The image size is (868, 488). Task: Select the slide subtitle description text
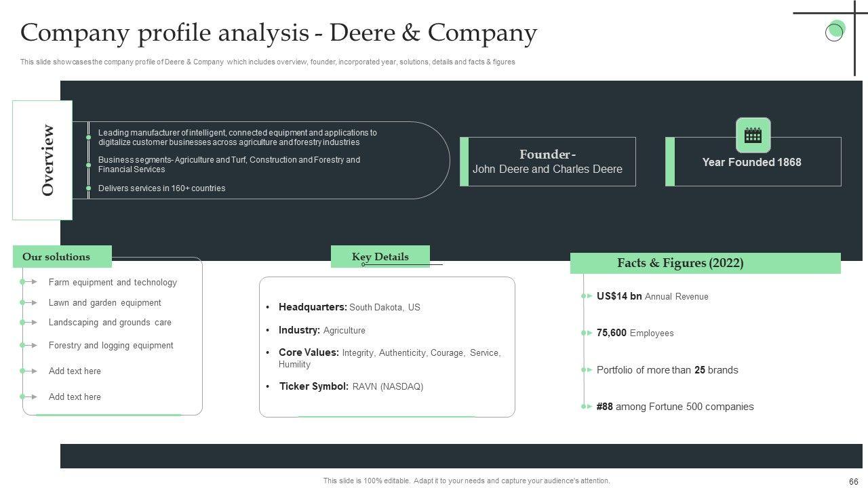[x=268, y=62]
